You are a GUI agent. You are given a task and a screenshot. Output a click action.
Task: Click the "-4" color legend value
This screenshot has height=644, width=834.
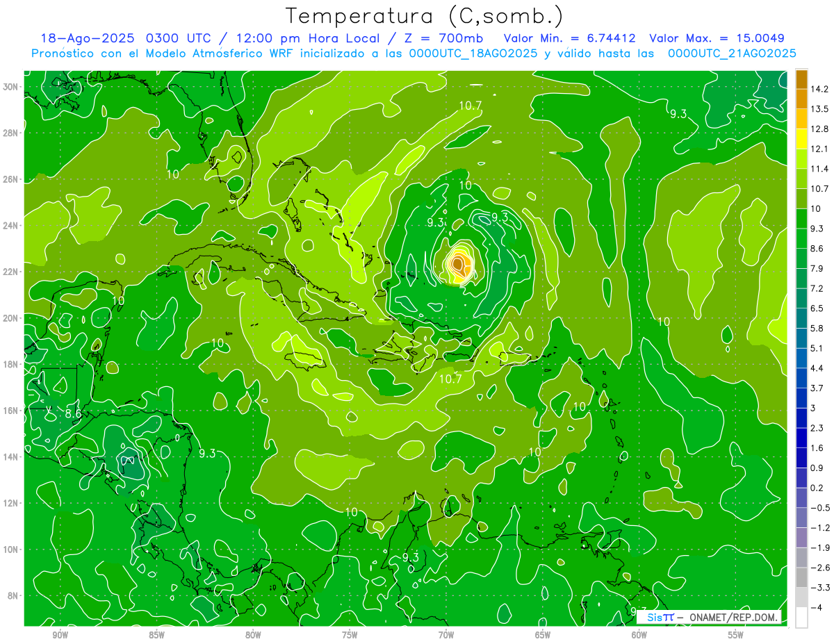point(816,607)
